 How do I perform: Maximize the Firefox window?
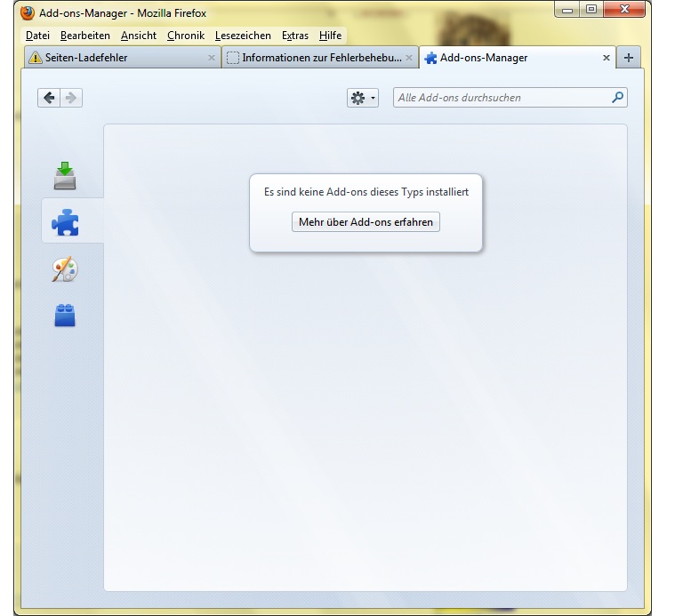click(x=591, y=9)
